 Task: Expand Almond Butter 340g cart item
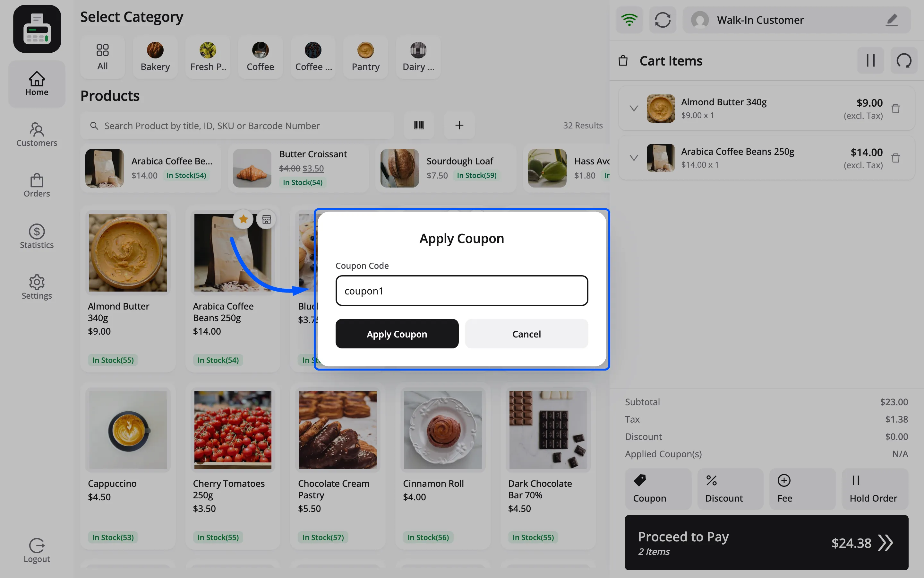pyautogui.click(x=634, y=109)
